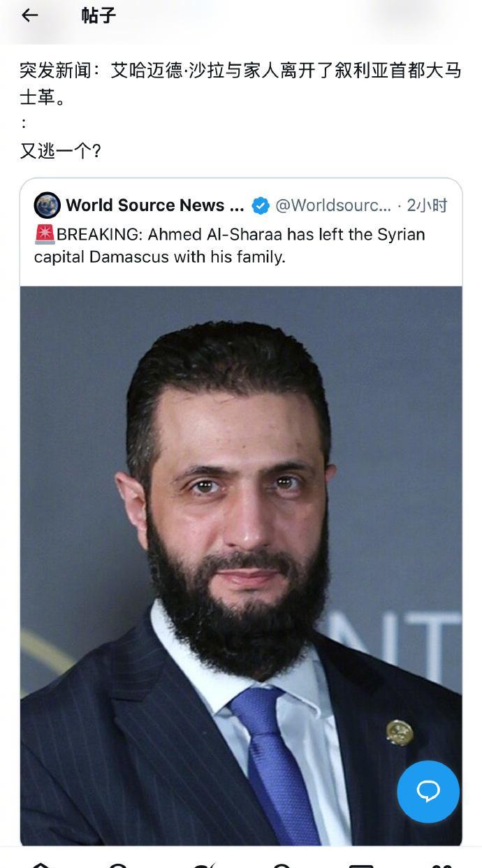Screen dimensions: 482x868
Task: Open the quoted BREAKING Ahmed Al-Sharaa text
Action: [x=230, y=245]
